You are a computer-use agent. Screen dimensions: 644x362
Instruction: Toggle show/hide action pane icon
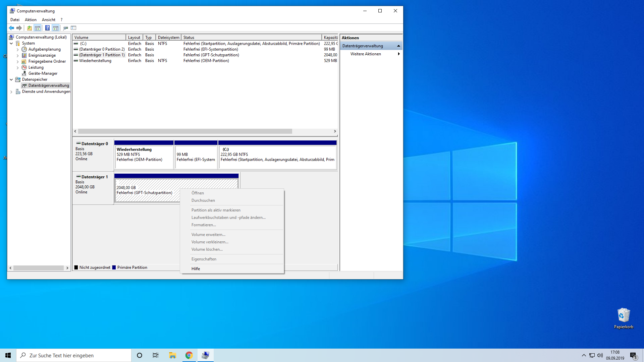[56, 28]
